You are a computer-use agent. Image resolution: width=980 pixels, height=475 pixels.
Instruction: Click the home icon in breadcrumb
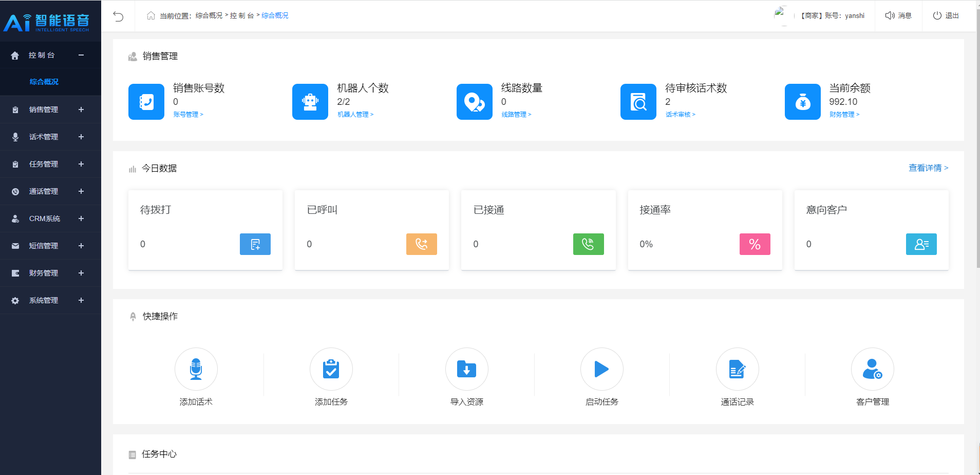click(151, 15)
